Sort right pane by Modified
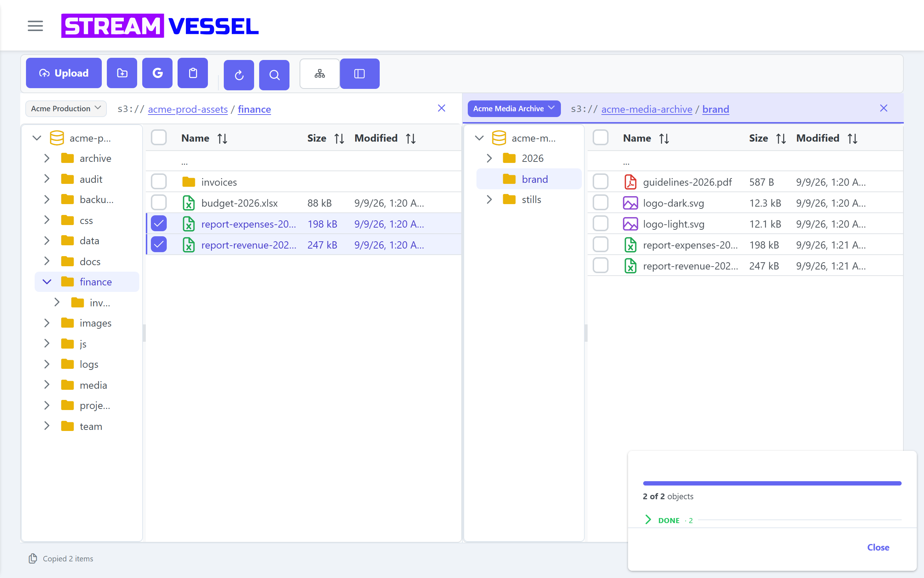 coord(853,138)
